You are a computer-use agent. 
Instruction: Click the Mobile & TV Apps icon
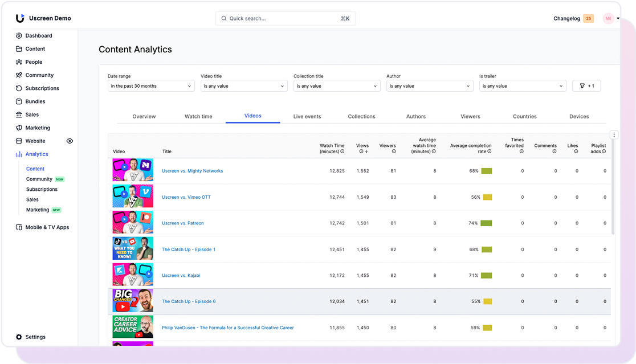click(19, 227)
